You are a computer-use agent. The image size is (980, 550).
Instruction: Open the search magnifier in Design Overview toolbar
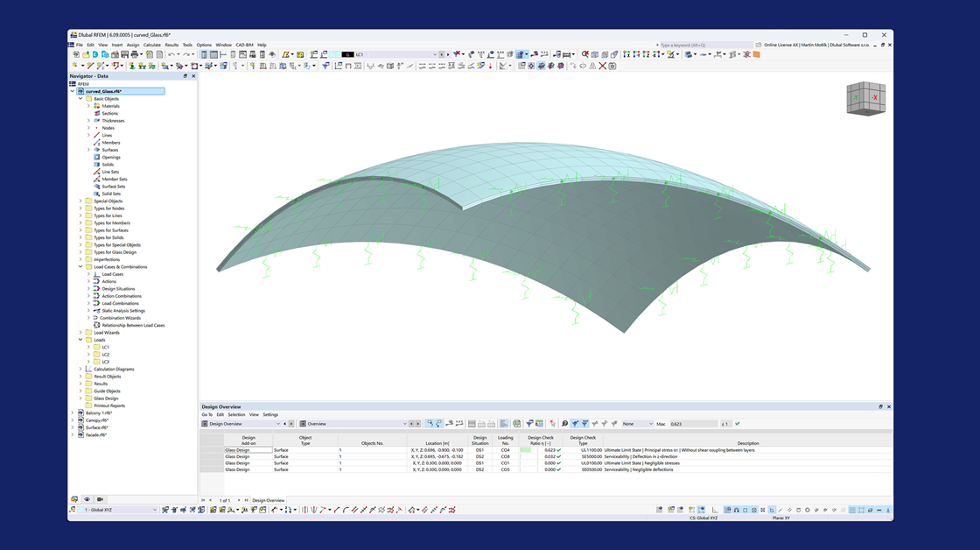pyautogui.click(x=564, y=423)
